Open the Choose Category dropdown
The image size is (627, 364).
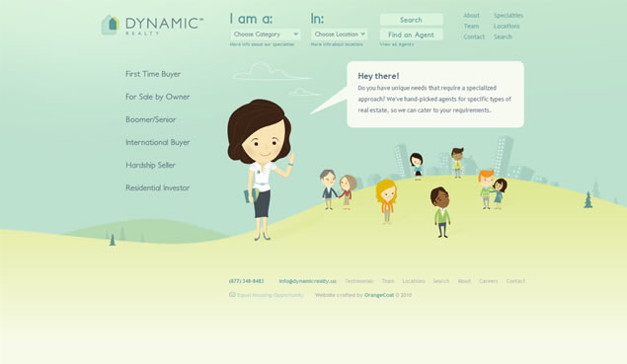(265, 35)
